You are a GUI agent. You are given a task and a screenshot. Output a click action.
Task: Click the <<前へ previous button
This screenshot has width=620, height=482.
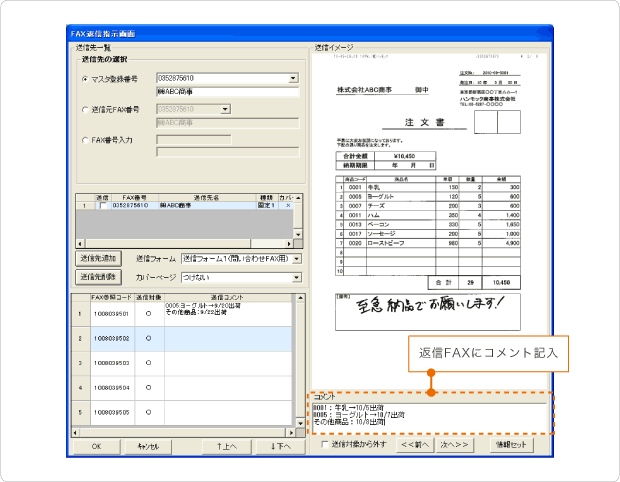point(414,445)
